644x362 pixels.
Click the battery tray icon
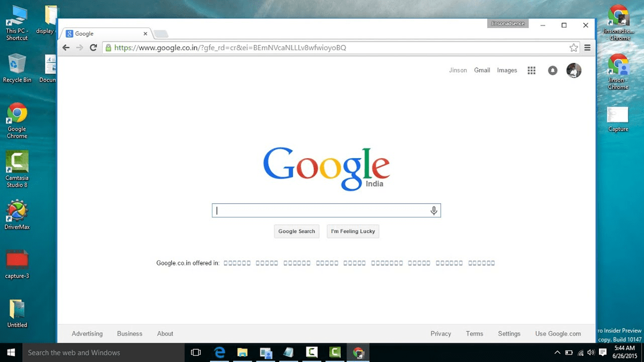[x=569, y=352]
